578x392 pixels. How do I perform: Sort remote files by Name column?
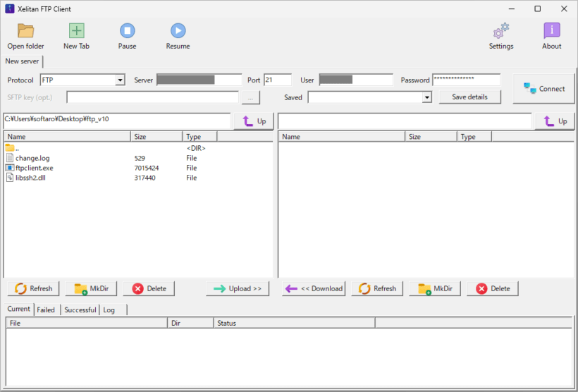coord(342,137)
